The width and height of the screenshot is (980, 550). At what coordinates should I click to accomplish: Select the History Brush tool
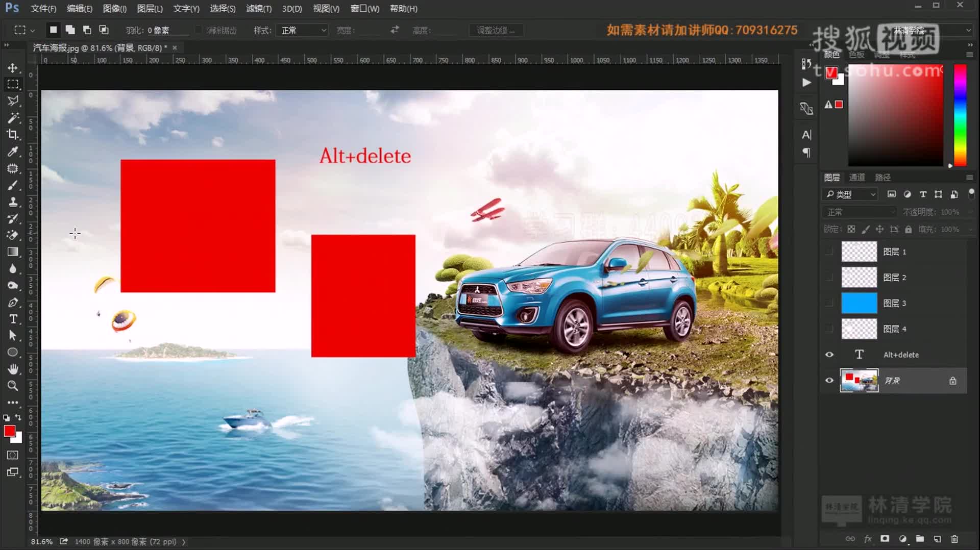[13, 219]
